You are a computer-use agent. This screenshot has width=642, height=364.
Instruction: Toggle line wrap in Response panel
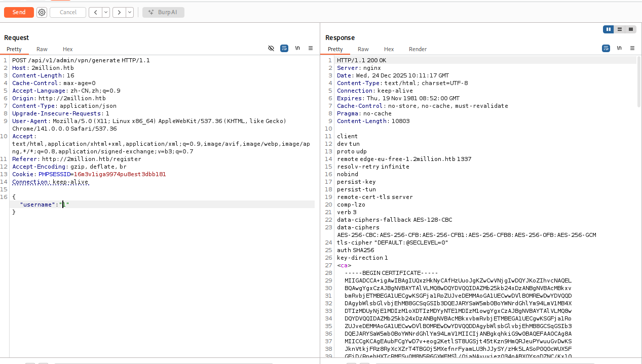tap(606, 48)
